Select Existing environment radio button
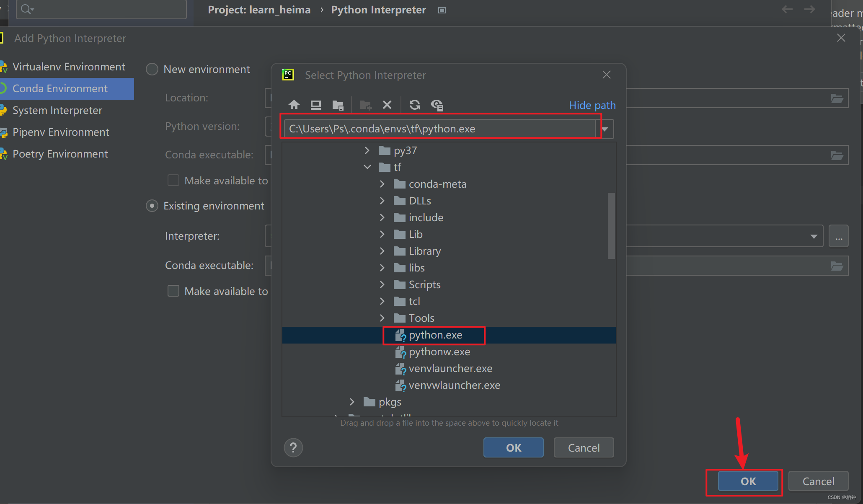This screenshot has width=863, height=504. point(152,206)
